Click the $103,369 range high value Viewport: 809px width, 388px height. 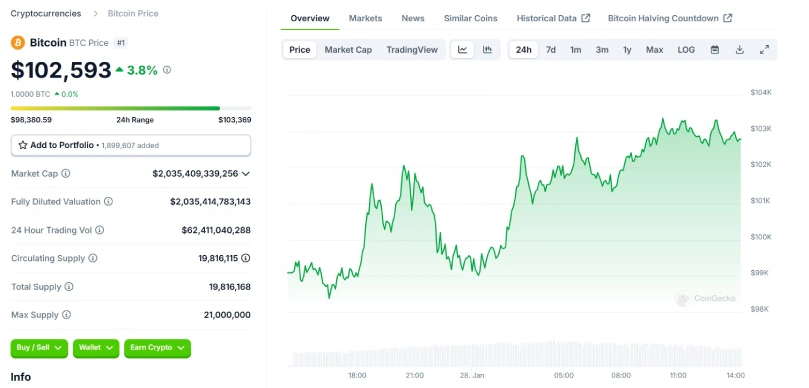[x=235, y=120]
